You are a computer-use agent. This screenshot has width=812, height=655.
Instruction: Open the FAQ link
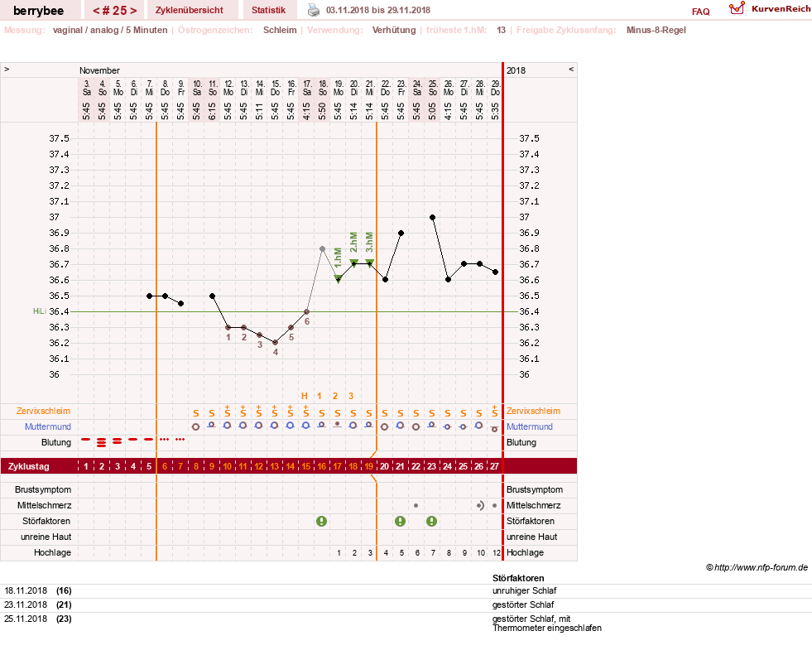click(x=700, y=12)
